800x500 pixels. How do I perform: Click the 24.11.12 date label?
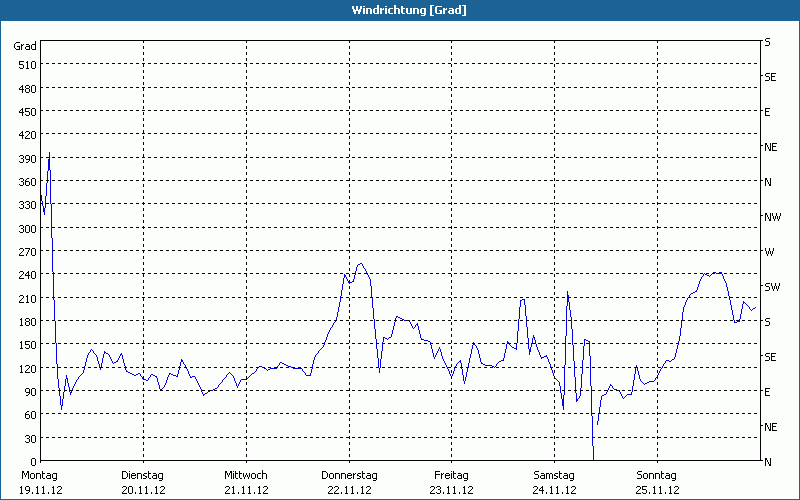(x=555, y=490)
